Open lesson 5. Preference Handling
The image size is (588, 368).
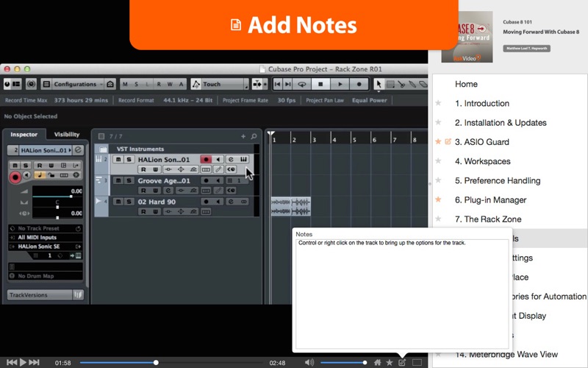(498, 180)
